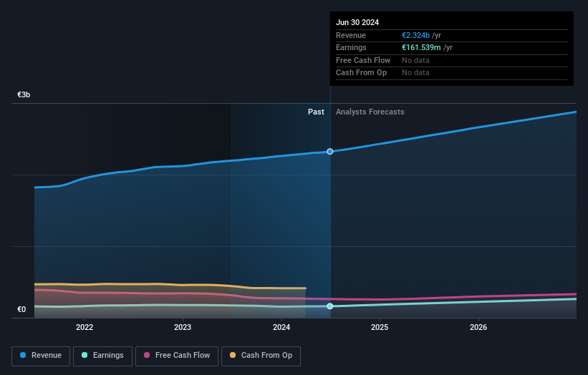Image resolution: width=588 pixels, height=375 pixels.
Task: Click the orange Cash From Op legend dot
Action: (233, 355)
